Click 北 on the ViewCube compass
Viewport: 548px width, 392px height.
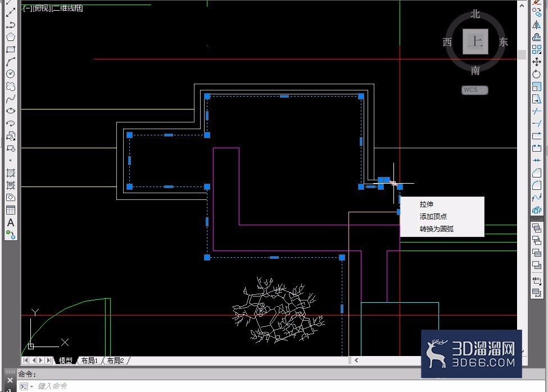475,14
